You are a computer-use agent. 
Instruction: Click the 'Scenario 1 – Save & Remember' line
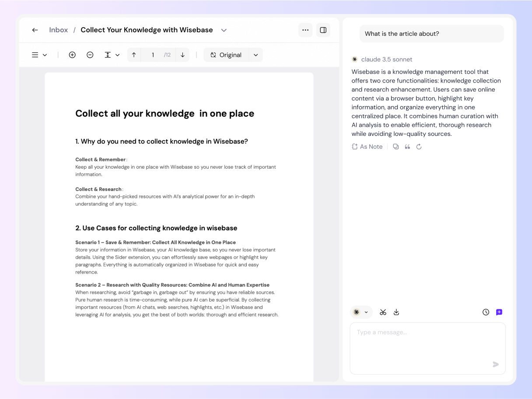point(155,242)
